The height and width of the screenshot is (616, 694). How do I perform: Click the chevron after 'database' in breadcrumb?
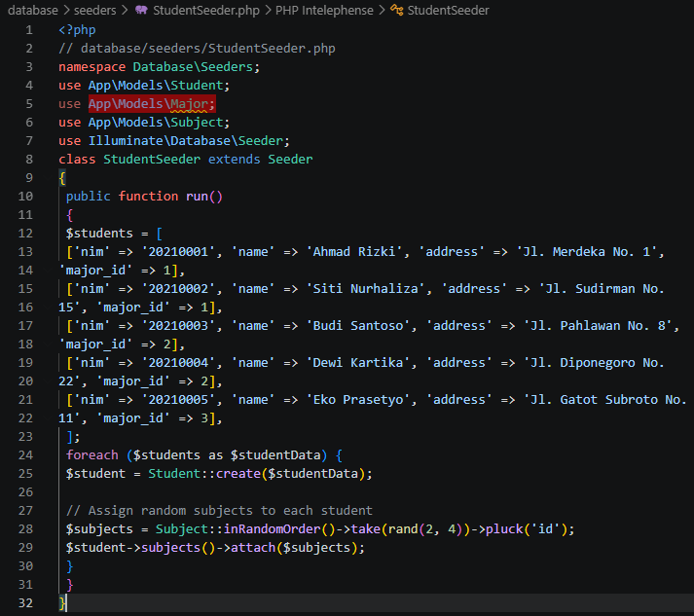point(66,10)
